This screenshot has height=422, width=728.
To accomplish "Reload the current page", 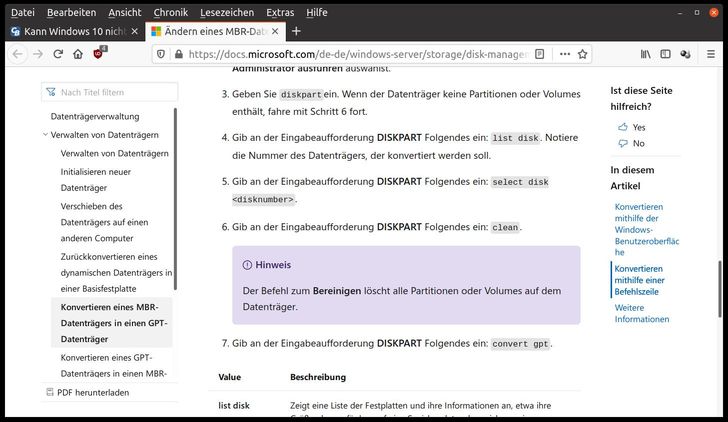I will (x=58, y=54).
